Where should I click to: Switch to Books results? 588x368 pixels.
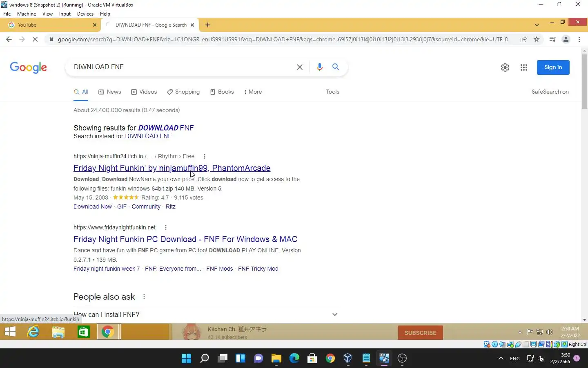(x=222, y=92)
